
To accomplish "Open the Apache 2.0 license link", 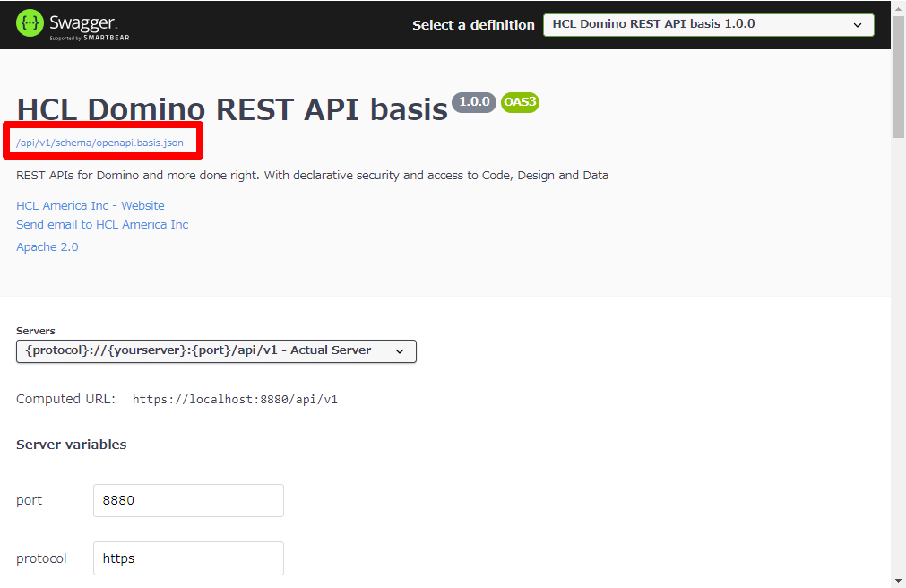I will coord(47,246).
